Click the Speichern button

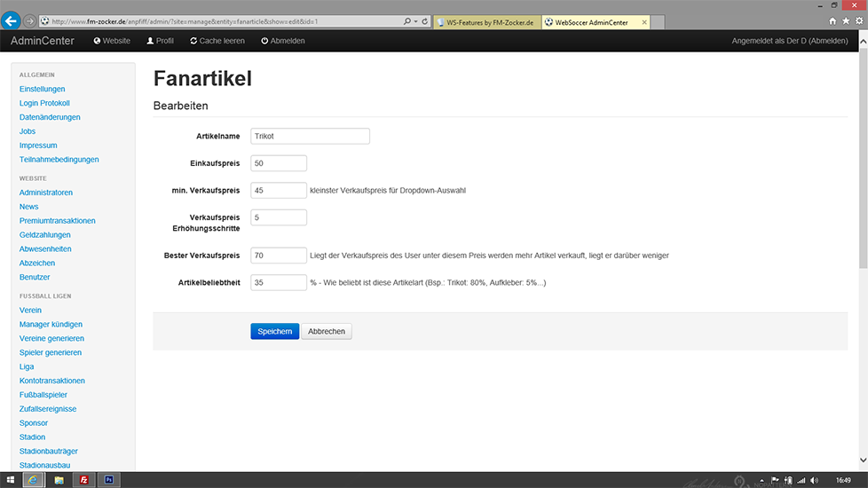[274, 331]
